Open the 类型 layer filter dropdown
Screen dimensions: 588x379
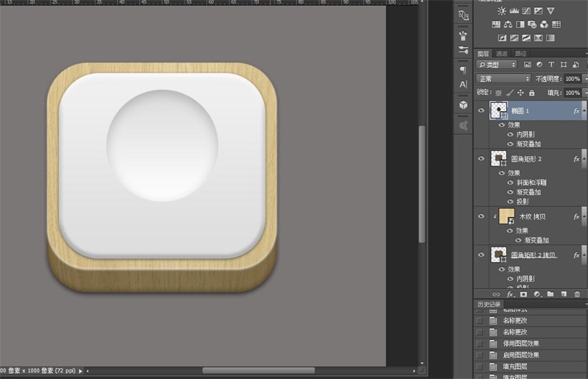point(497,65)
